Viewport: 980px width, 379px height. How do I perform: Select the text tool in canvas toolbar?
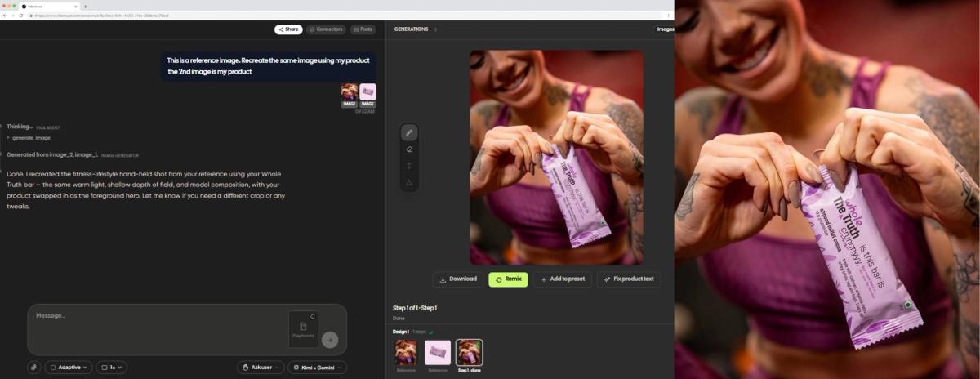(410, 166)
